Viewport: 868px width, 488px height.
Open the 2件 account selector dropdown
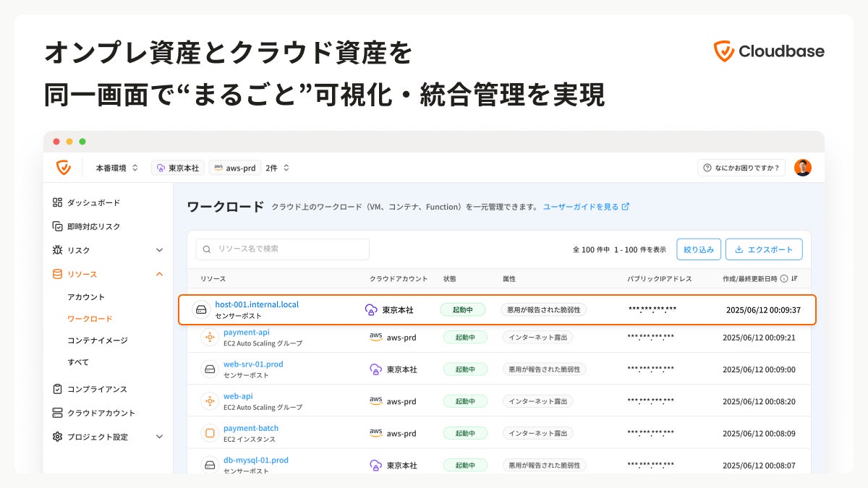coord(278,168)
